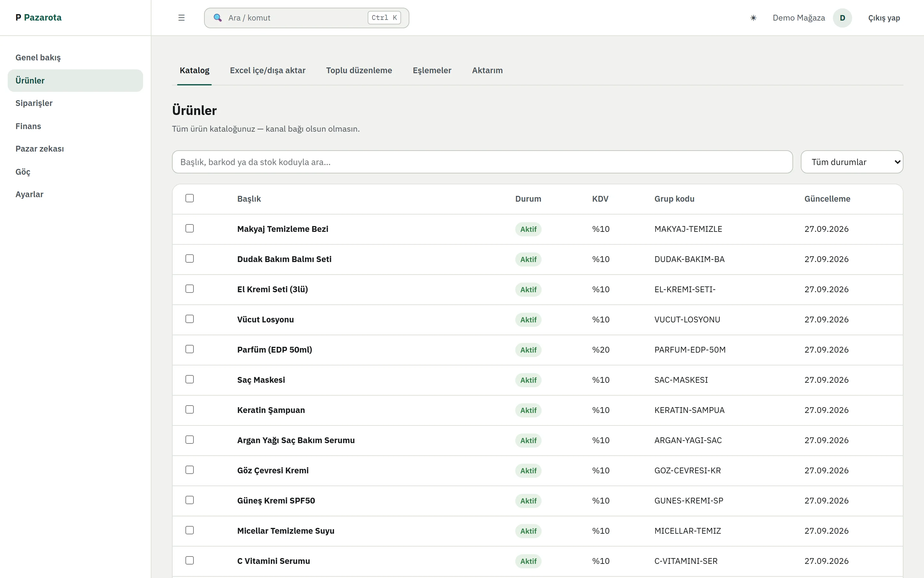Open the Tüm durumlar status dropdown
This screenshot has width=924, height=578.
point(852,162)
